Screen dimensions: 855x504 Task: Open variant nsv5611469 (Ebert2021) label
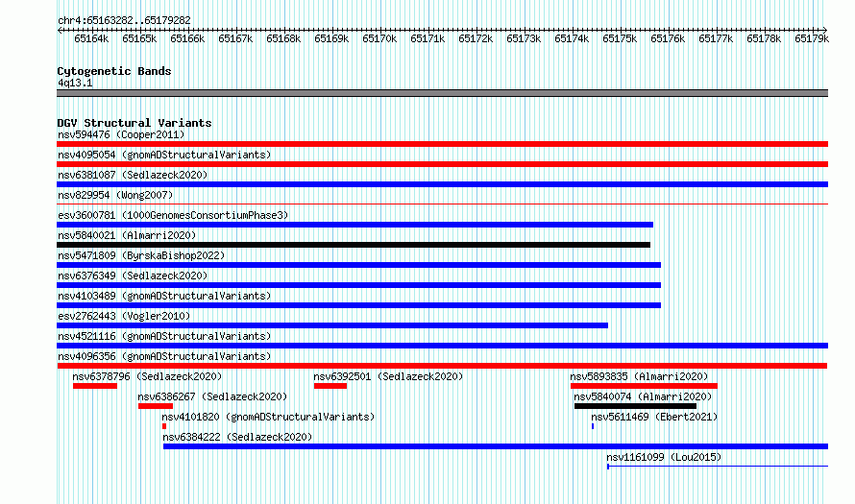(x=654, y=417)
